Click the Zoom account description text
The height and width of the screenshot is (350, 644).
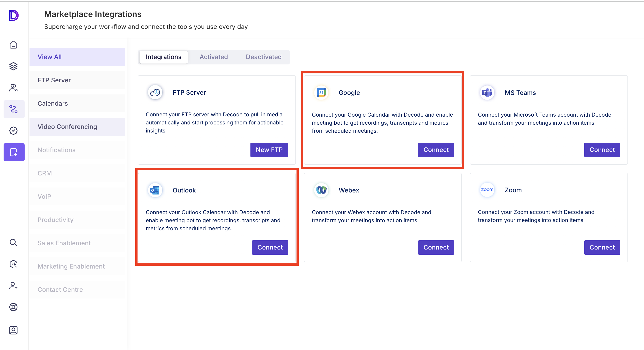(x=536, y=216)
